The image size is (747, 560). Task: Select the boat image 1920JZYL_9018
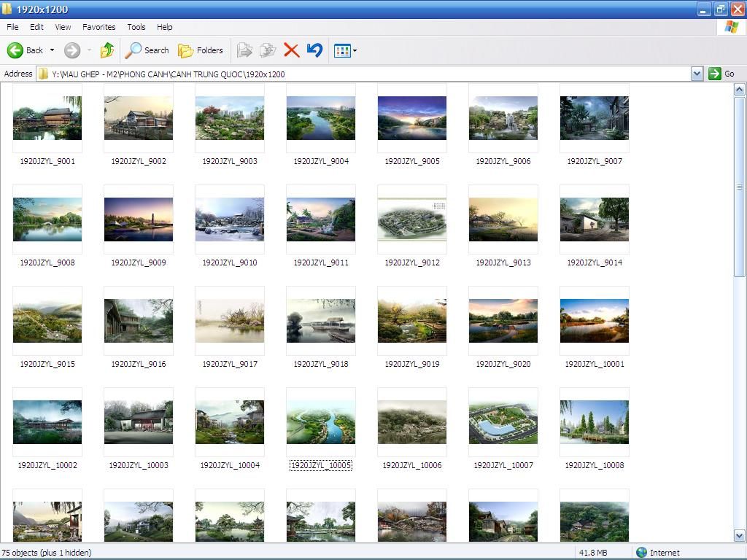(321, 321)
